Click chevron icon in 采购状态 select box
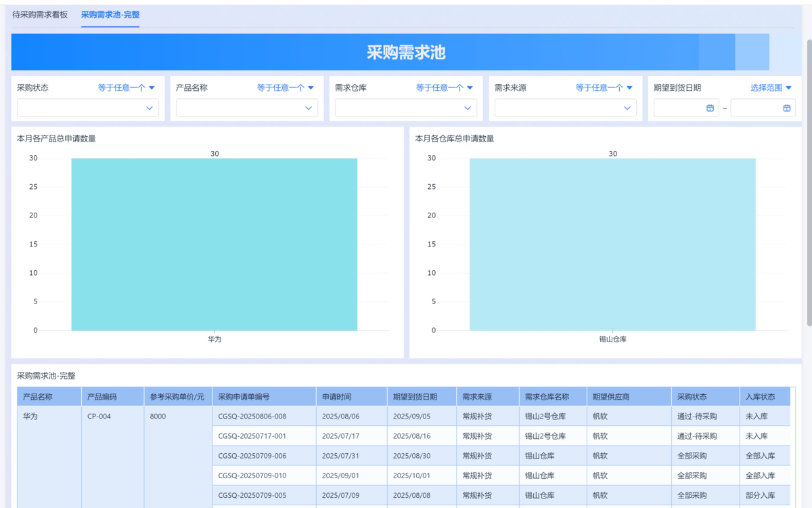 [x=150, y=108]
